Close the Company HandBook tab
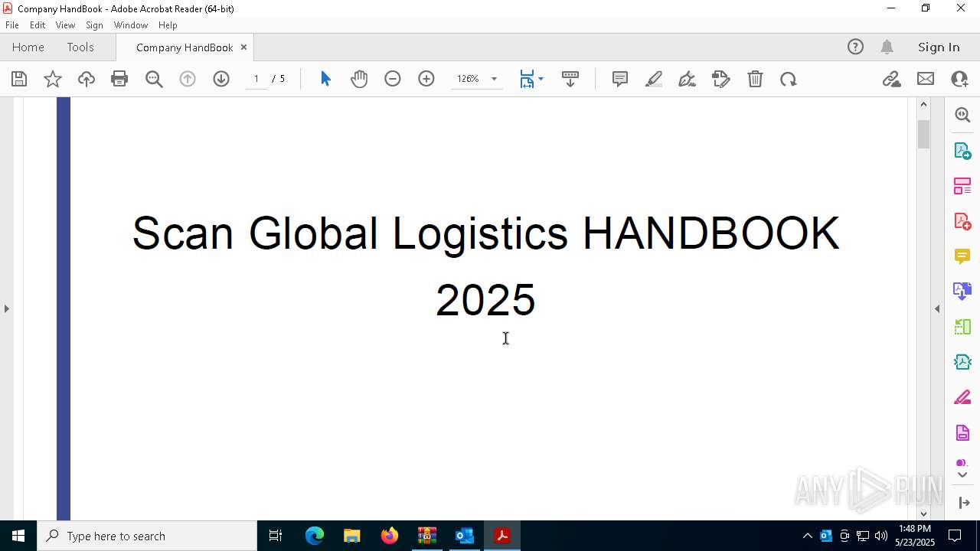Screen dimensions: 980x551 [243, 47]
